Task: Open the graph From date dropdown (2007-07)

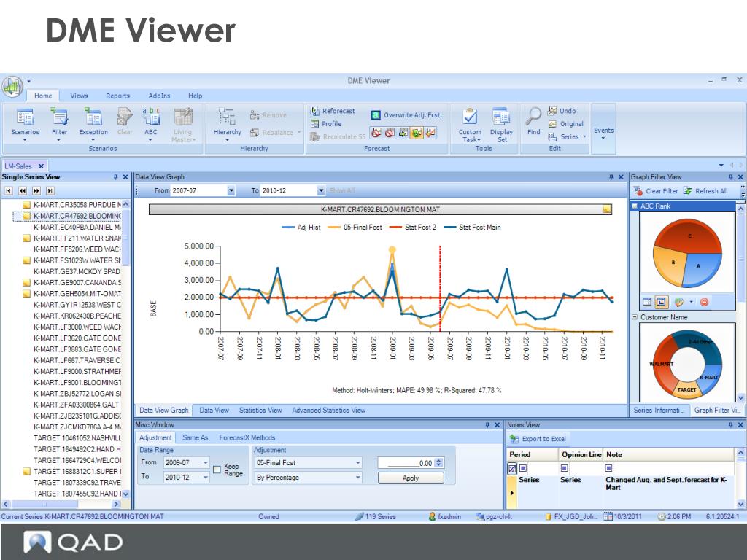Action: coord(231,190)
